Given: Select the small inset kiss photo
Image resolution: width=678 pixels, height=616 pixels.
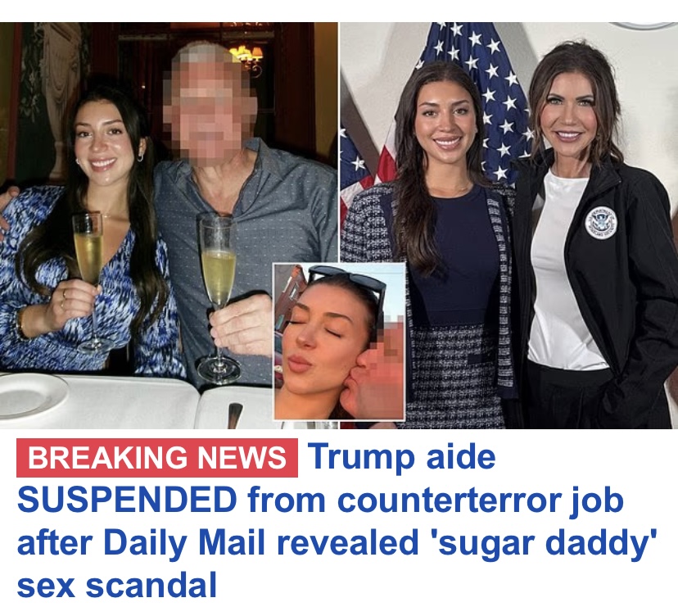Looking at the screenshot, I should 340,342.
